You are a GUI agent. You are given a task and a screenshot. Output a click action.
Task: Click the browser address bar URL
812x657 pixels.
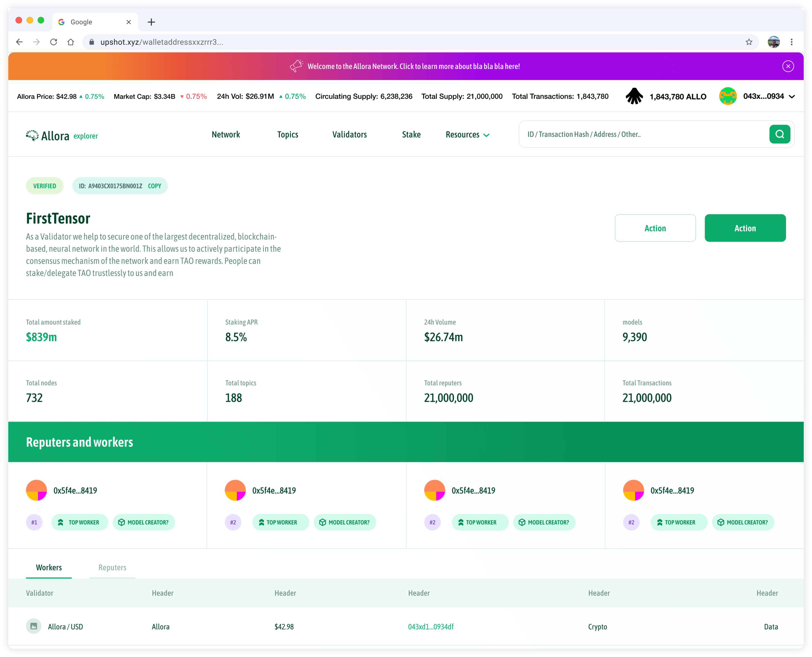click(162, 42)
